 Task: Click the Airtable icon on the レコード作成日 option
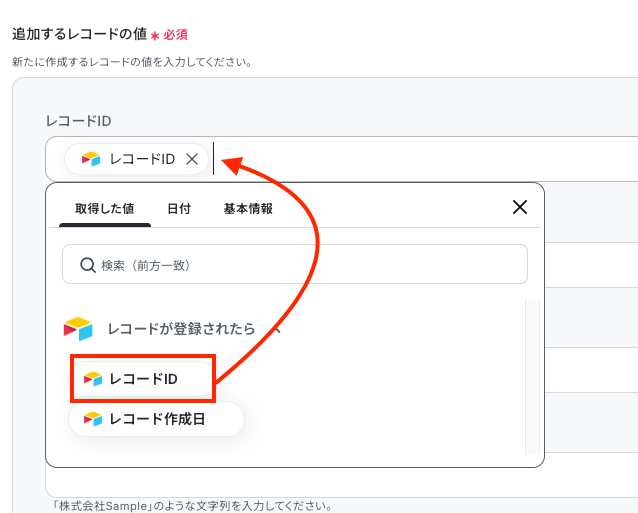[x=93, y=419]
